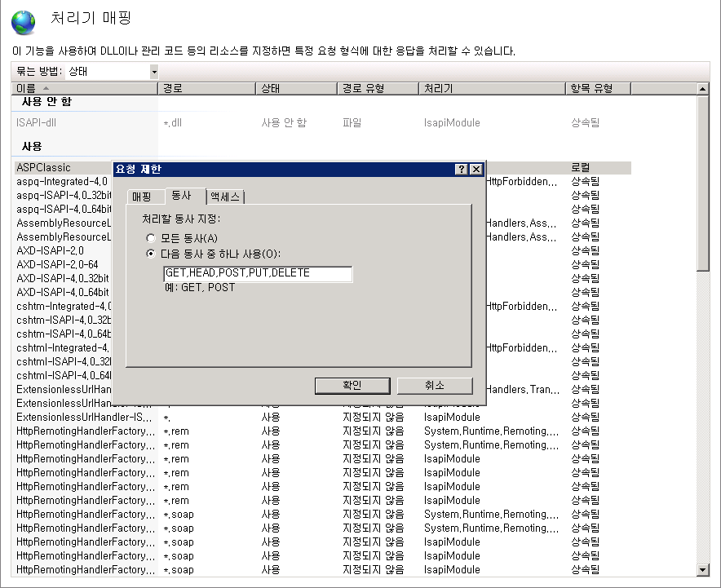Screen dimensions: 721x588
Task: Switch to the 매핑 tab
Action: pyautogui.click(x=142, y=197)
